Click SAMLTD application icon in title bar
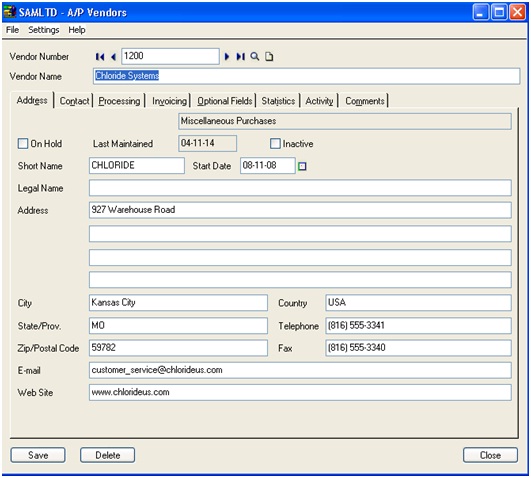This screenshot has height=478, width=531. coord(9,12)
